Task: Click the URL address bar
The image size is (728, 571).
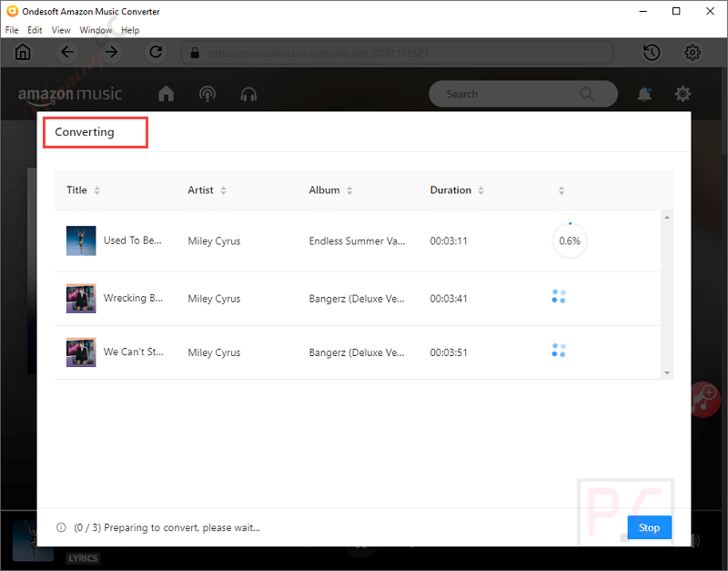Action: (397, 53)
